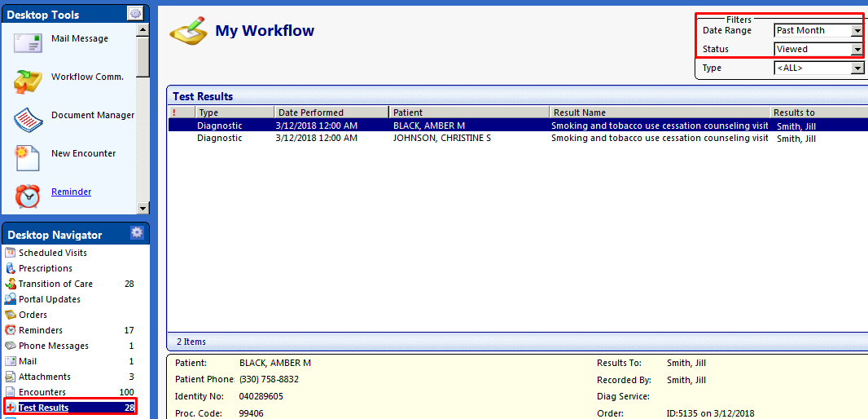Expand the Status filter dropdown
Image resolution: width=868 pixels, height=419 pixels.
(x=857, y=50)
